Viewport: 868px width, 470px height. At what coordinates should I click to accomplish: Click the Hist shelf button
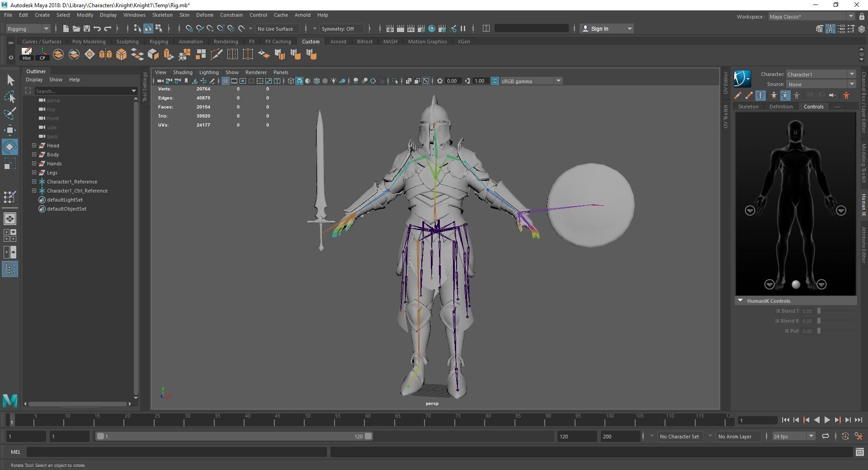(x=27, y=54)
